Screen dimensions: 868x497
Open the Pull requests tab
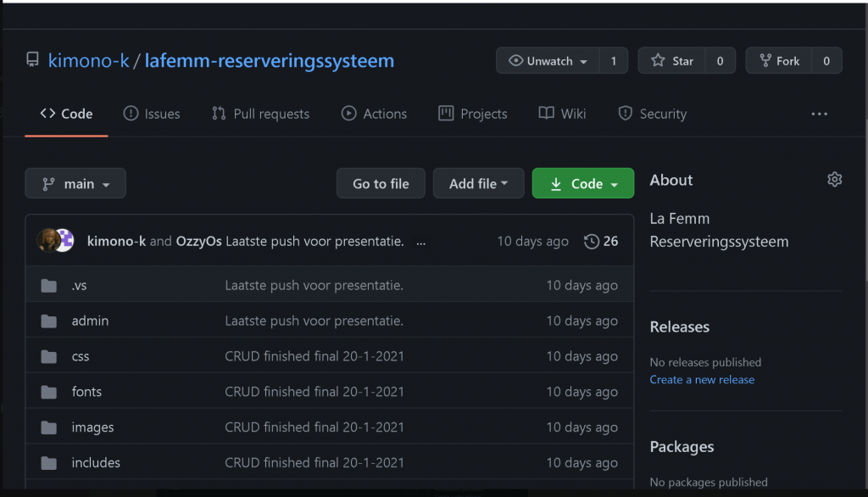click(x=260, y=114)
